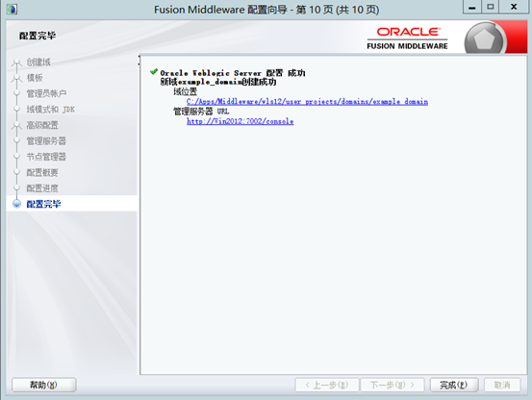Open the example_domain domain location link
The height and width of the screenshot is (400, 532).
(307, 101)
